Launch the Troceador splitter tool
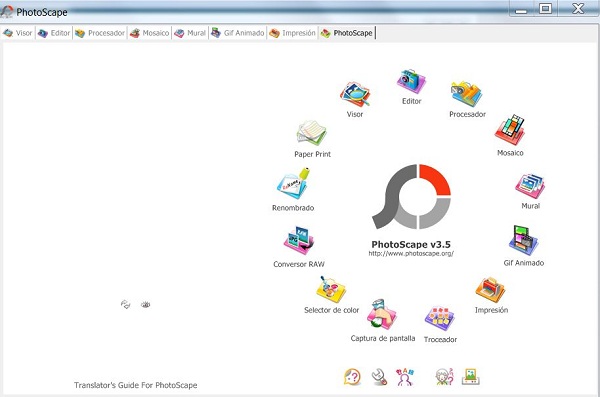Viewport: 600px width, 397px height. pos(440,319)
